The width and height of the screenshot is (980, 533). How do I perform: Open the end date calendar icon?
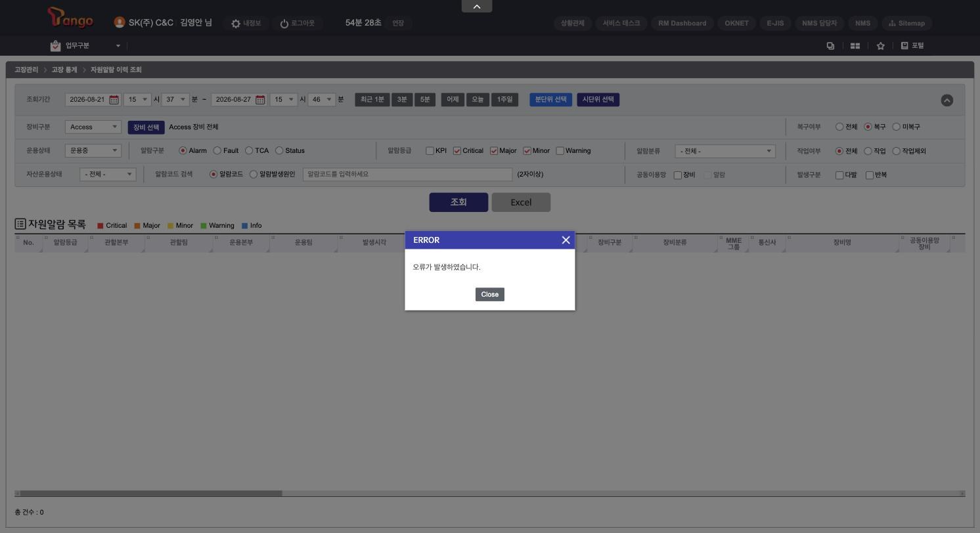coord(260,100)
